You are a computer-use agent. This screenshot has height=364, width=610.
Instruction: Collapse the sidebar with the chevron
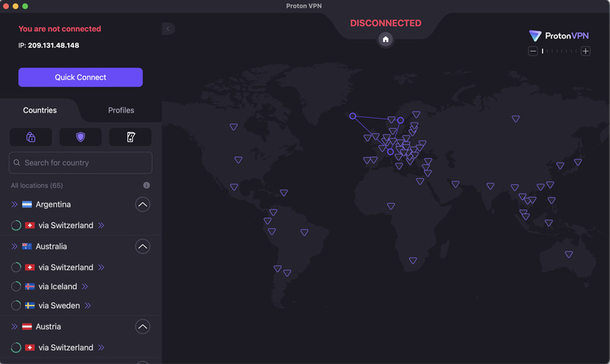pos(167,28)
